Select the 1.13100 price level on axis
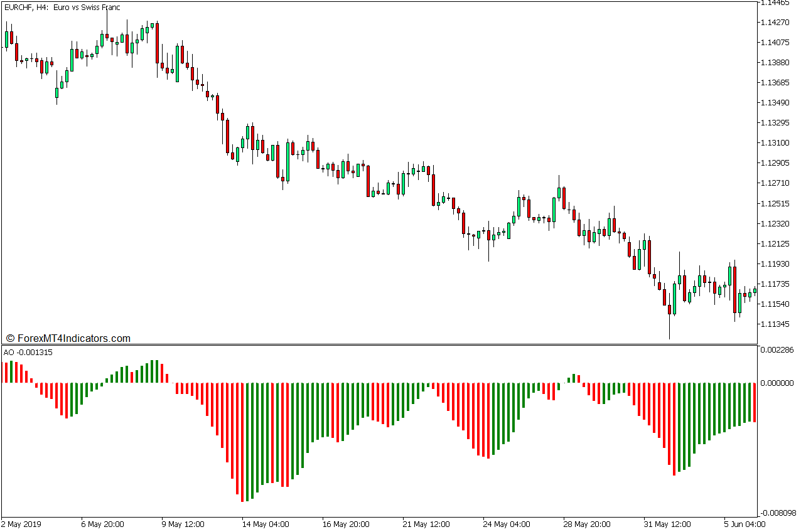 click(x=776, y=142)
